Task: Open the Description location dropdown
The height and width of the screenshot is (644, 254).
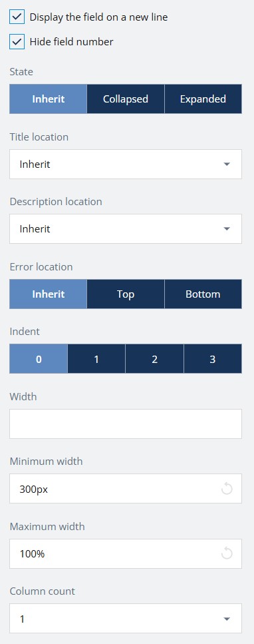Action: 126,229
